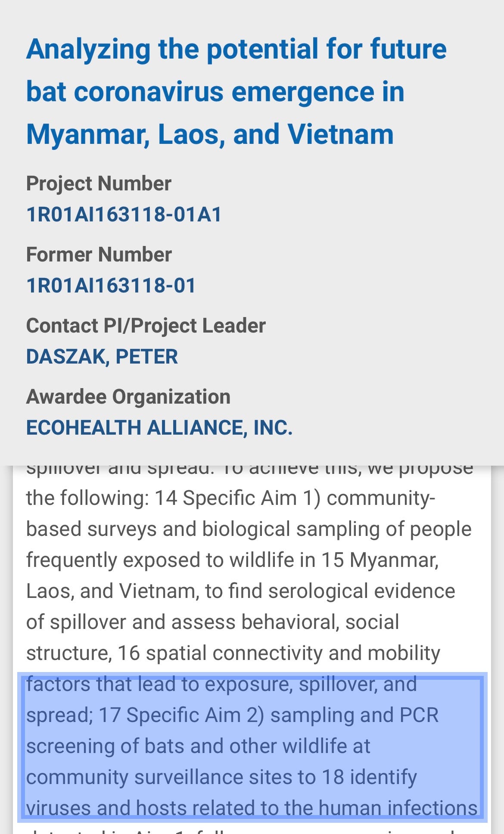The height and width of the screenshot is (834, 504).
Task: Click the "Contact PI/Project Leader" label
Action: (146, 326)
